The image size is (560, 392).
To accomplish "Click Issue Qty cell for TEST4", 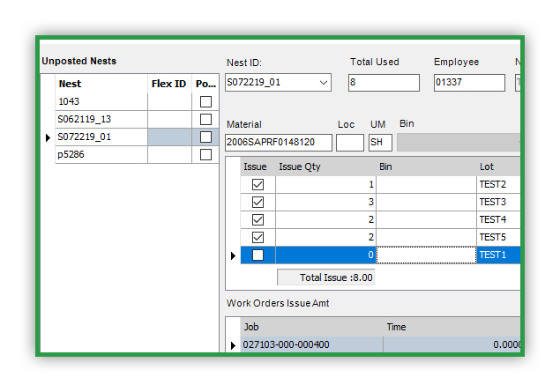I will tap(325, 219).
